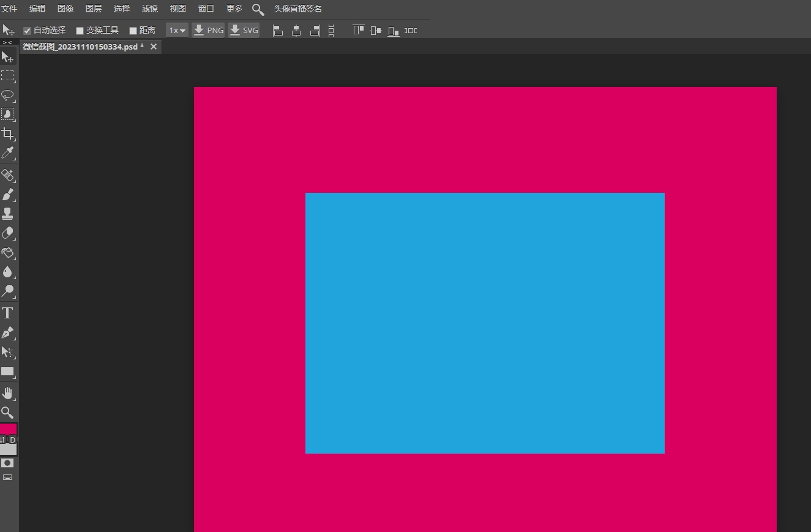This screenshot has height=532, width=811.
Task: Check the 距离 option
Action: tap(132, 30)
